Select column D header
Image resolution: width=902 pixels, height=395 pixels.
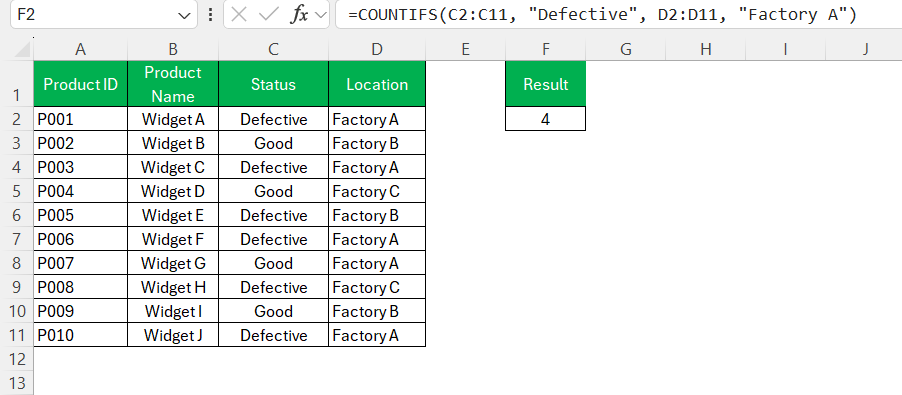[x=377, y=49]
